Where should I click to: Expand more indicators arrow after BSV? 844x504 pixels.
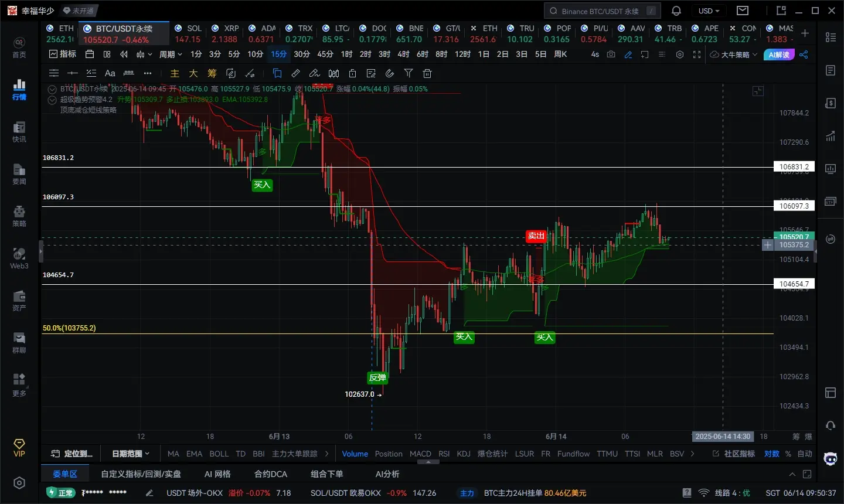tap(693, 454)
